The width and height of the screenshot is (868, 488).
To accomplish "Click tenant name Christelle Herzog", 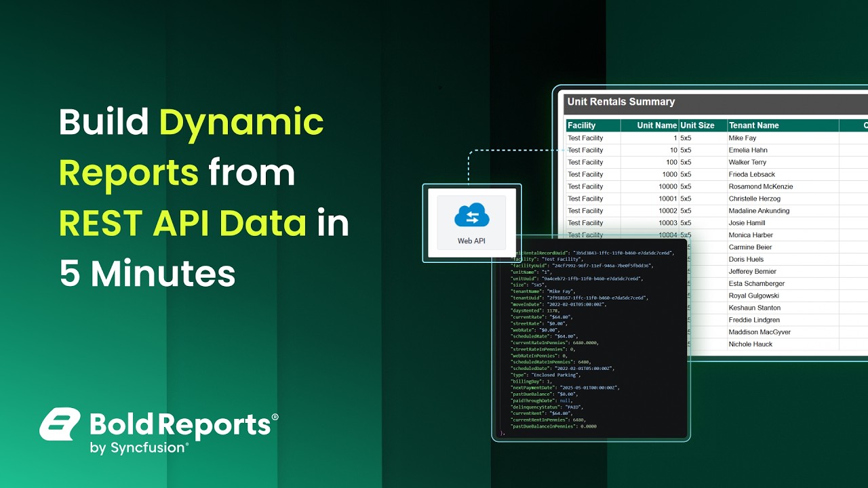I will [754, 199].
